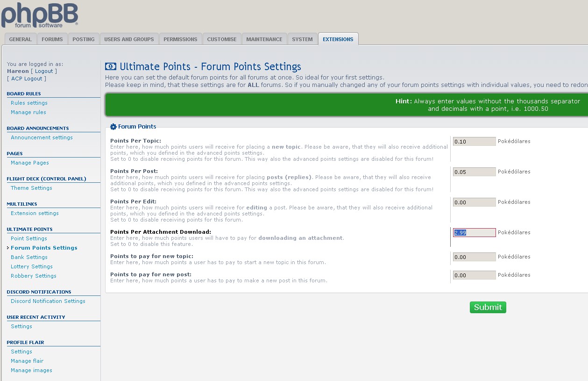Open Settings under Profile Flair
588x381 pixels.
point(21,352)
